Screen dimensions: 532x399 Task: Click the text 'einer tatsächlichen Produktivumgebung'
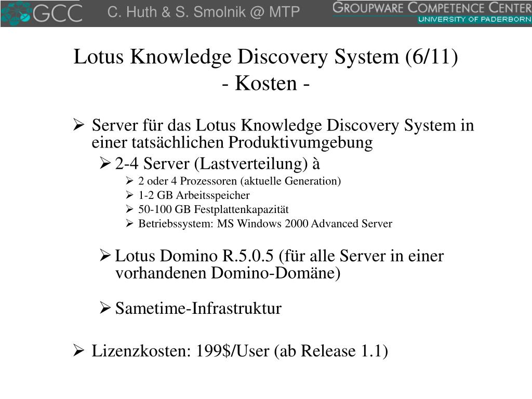point(232,142)
